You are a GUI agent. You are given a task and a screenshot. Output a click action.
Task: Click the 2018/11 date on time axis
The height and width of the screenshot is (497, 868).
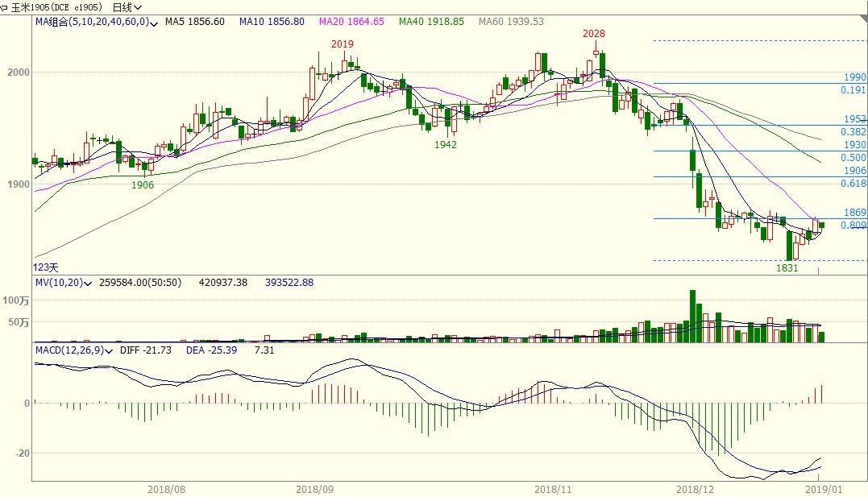tap(553, 488)
